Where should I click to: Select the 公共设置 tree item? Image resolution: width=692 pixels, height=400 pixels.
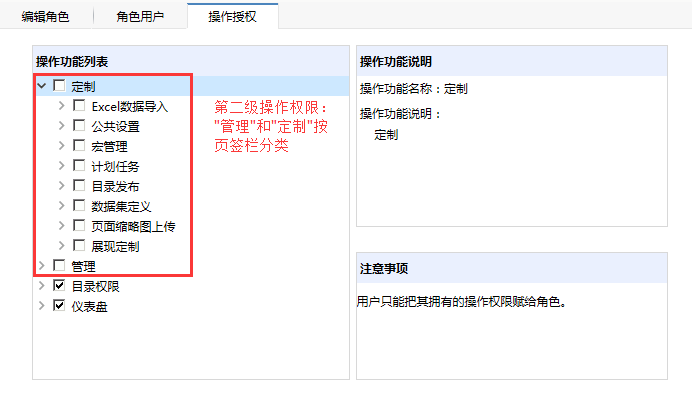(116, 127)
